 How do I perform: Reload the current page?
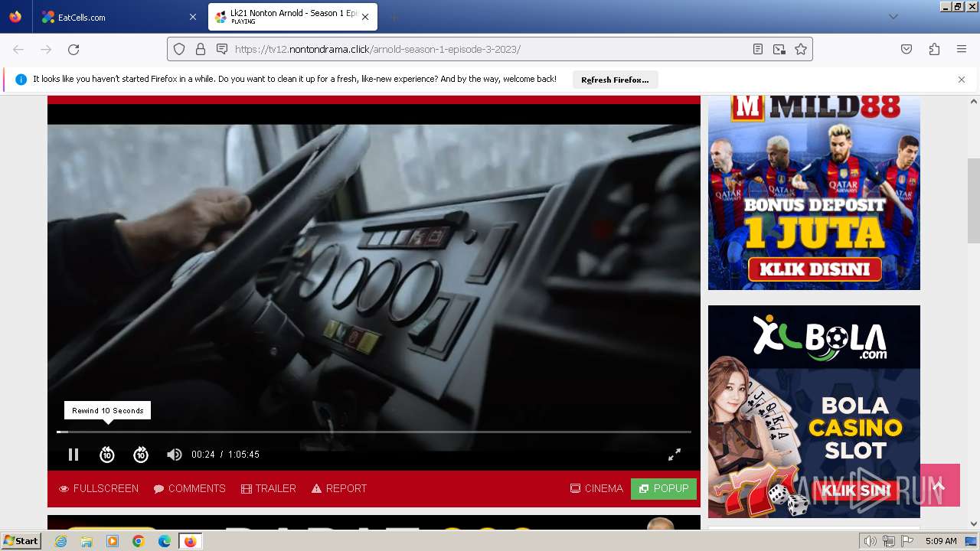point(73,49)
